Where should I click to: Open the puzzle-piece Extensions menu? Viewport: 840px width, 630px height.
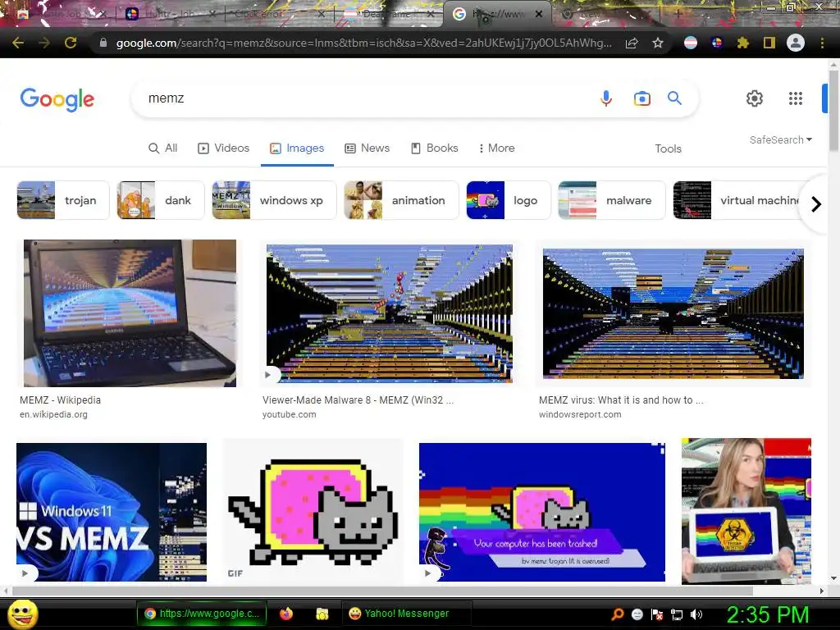click(x=742, y=43)
